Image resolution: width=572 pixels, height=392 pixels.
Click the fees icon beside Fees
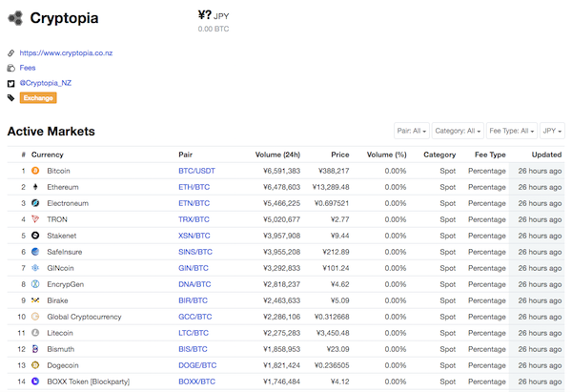pos(10,68)
